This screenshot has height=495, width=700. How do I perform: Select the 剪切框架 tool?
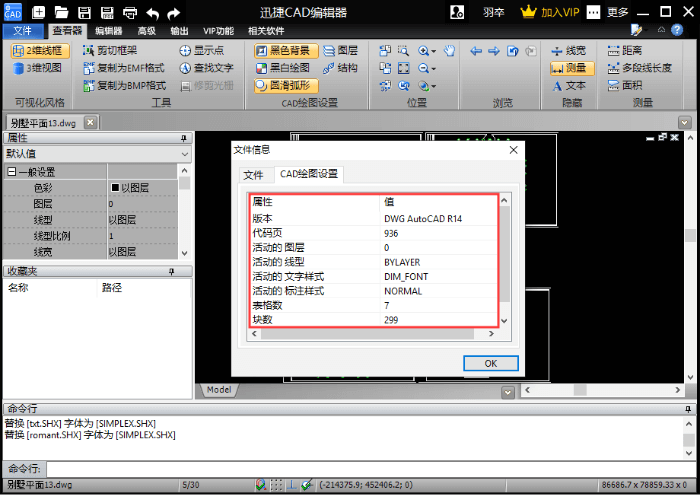tap(110, 51)
